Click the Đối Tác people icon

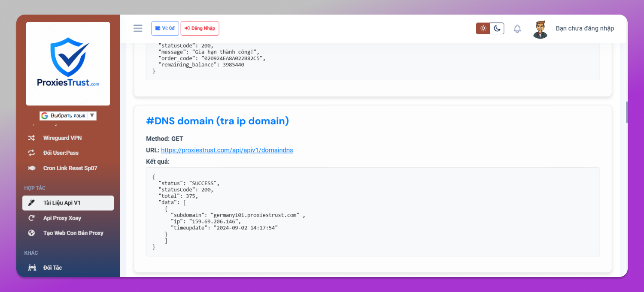(x=32, y=268)
